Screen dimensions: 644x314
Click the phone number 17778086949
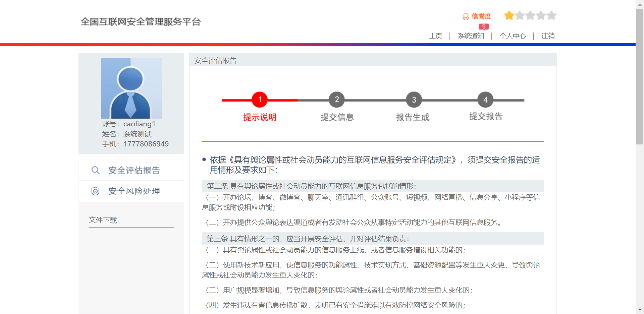coord(146,144)
